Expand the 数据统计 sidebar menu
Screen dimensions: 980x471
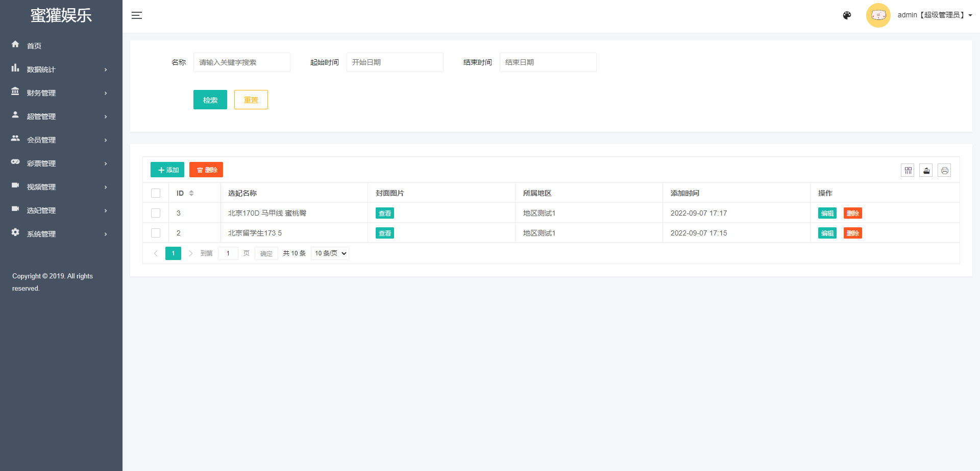(x=60, y=69)
